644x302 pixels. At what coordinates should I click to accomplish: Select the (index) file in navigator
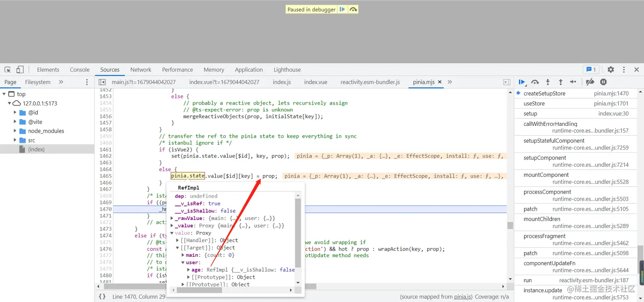pyautogui.click(x=47, y=149)
